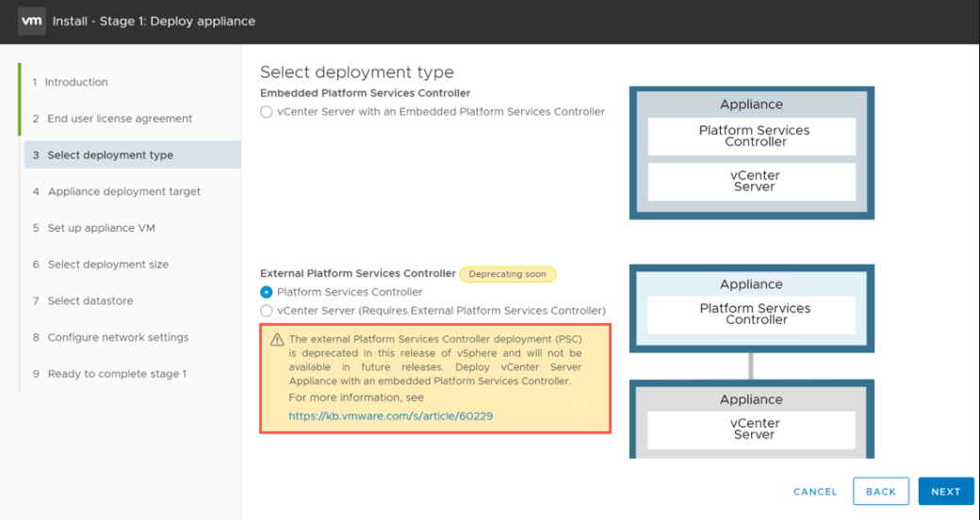Go to step 6 Select deployment size
This screenshot has height=520, width=980.
pyautogui.click(x=107, y=265)
